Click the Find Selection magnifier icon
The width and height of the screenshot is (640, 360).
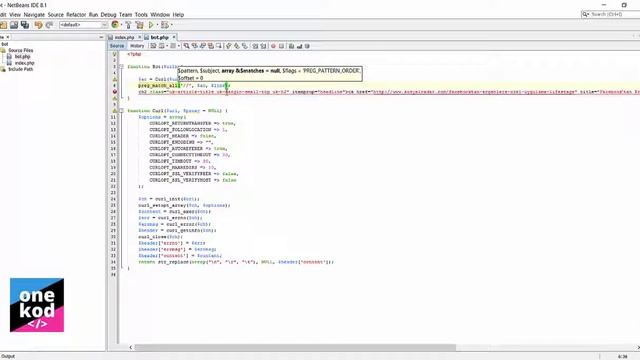pos(187,46)
